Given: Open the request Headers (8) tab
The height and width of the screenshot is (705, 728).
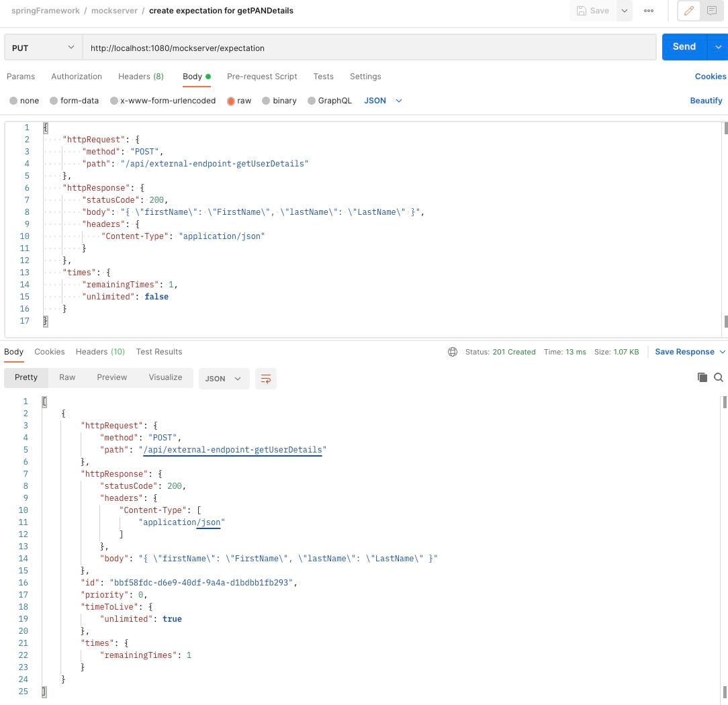Looking at the screenshot, I should point(140,77).
